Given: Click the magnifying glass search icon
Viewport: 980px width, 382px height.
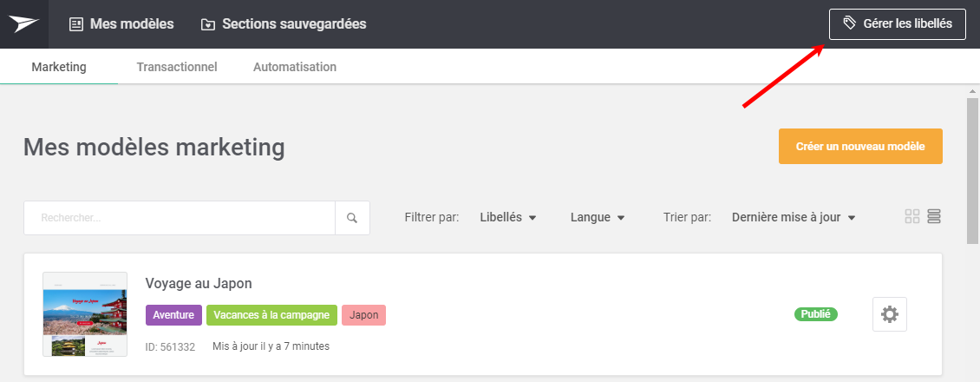Looking at the screenshot, I should [x=352, y=218].
